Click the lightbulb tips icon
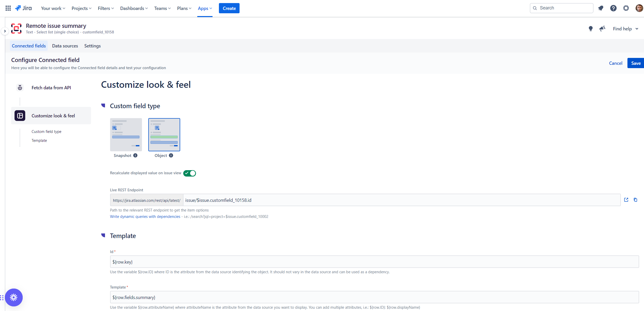644x311 pixels. (x=590, y=29)
